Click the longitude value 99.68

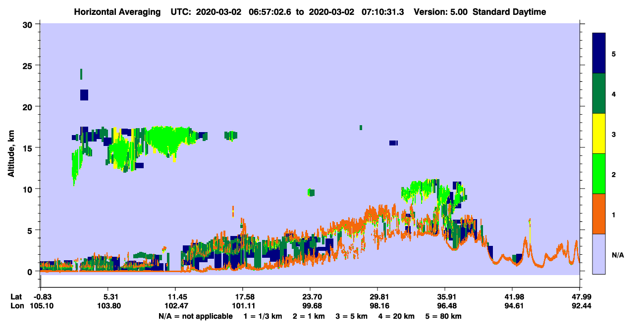(310, 306)
